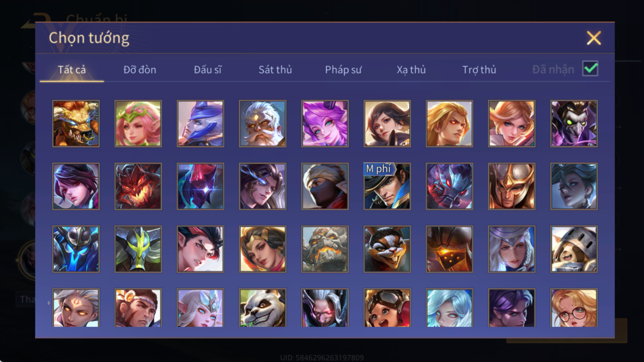Show the Pháp sư hero list
Viewport: 644px width, 362px height.
tap(343, 70)
